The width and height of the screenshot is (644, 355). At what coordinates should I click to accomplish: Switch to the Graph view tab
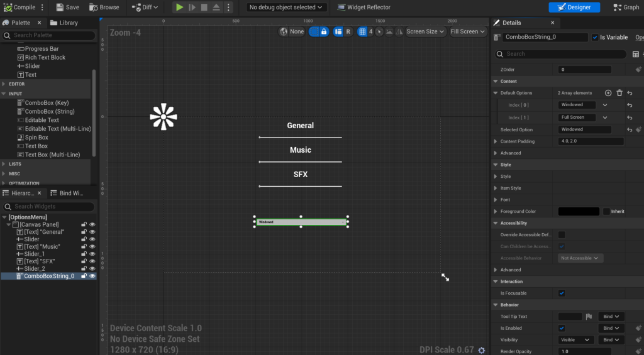coord(626,8)
